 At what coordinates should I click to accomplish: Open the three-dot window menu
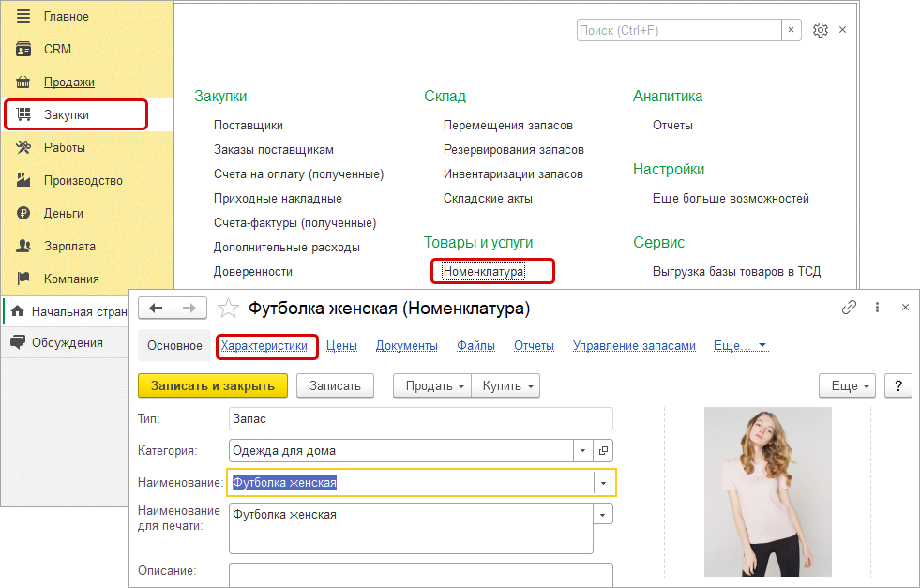tap(877, 307)
